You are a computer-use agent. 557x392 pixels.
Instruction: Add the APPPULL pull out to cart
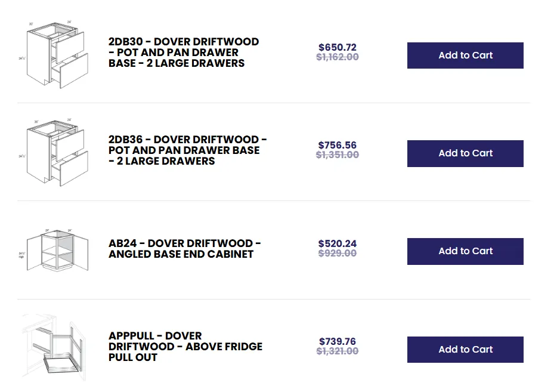465,350
